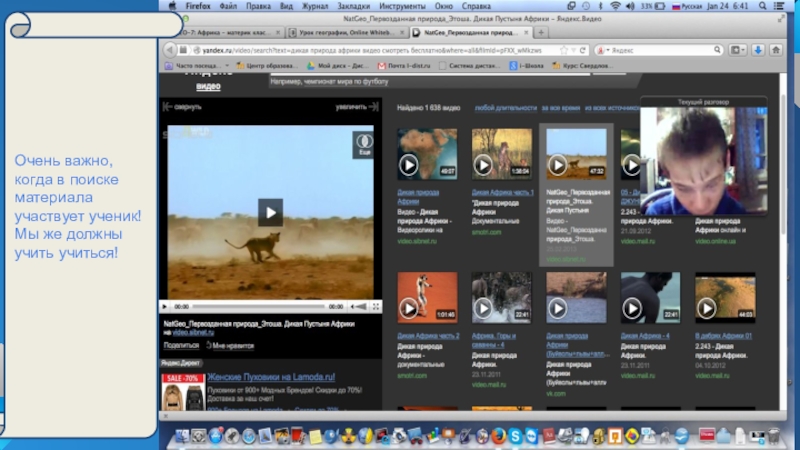This screenshot has height=450, width=800.
Task: Open the Инструменты menu
Action: [402, 6]
